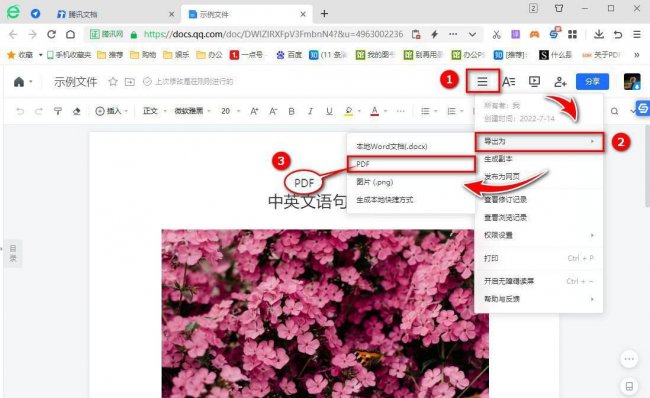
Task: Increase font size with A+ icon
Action: 254,111
